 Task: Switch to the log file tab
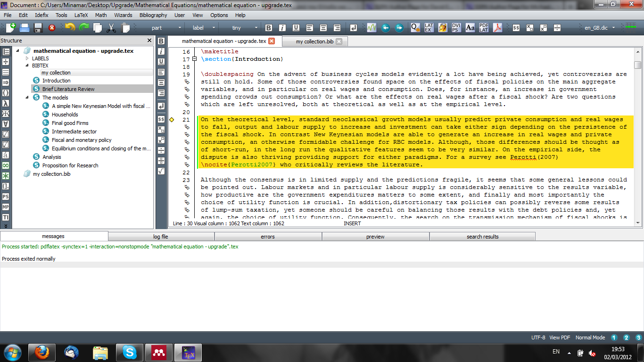click(160, 237)
